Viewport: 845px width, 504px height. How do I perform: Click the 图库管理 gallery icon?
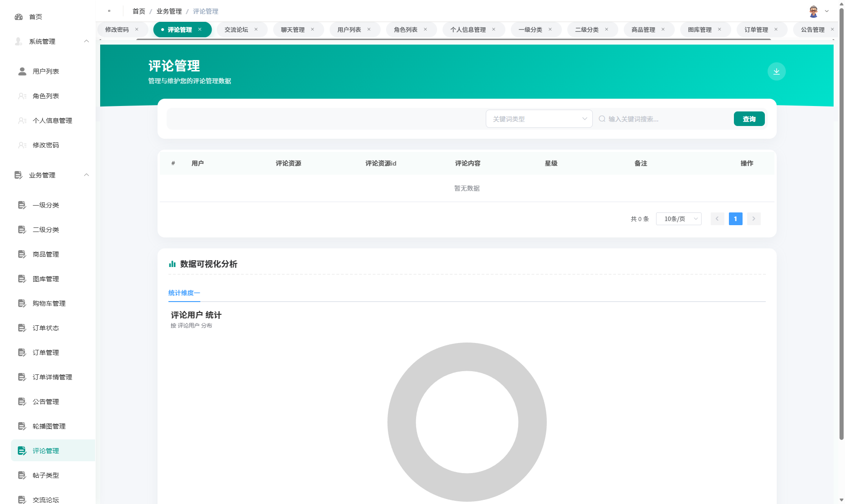click(21, 278)
